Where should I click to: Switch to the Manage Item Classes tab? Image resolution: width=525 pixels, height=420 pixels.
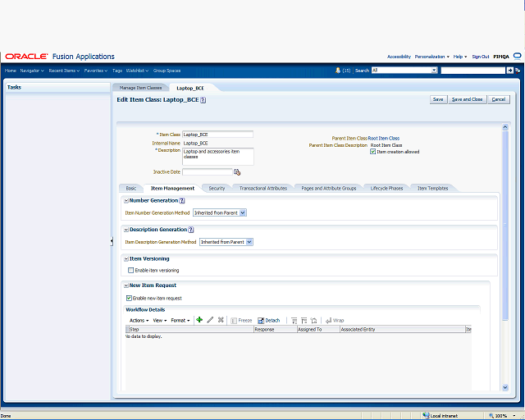coord(140,88)
